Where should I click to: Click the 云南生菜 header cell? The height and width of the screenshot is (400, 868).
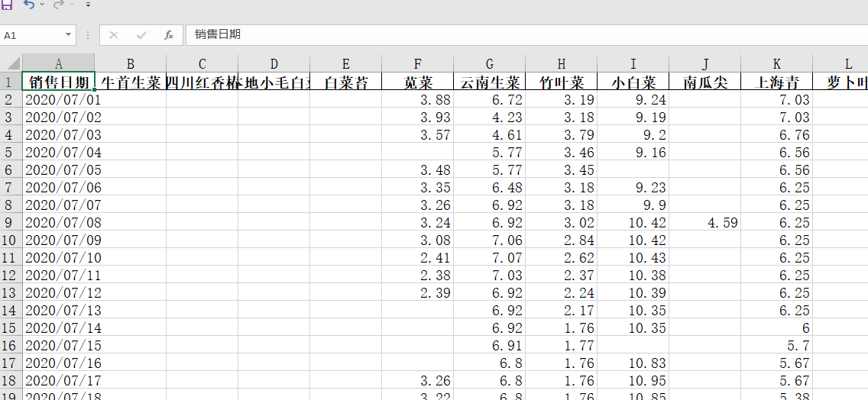[489, 82]
